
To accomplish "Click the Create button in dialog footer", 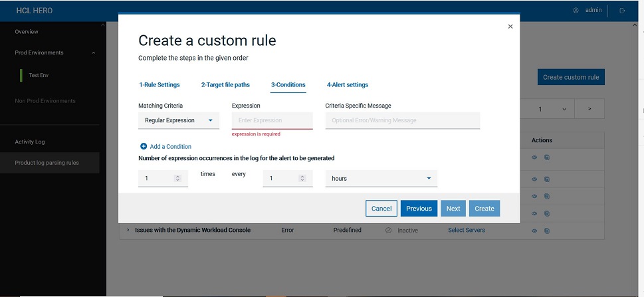I will pyautogui.click(x=484, y=208).
